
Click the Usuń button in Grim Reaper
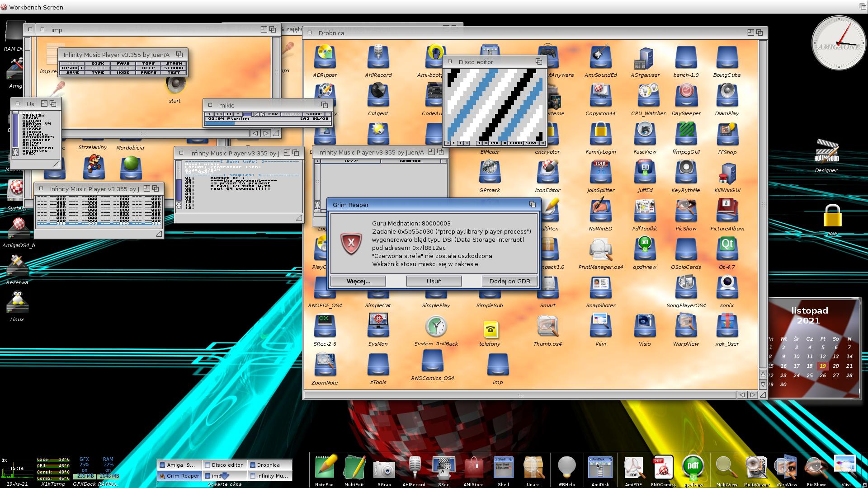click(434, 281)
